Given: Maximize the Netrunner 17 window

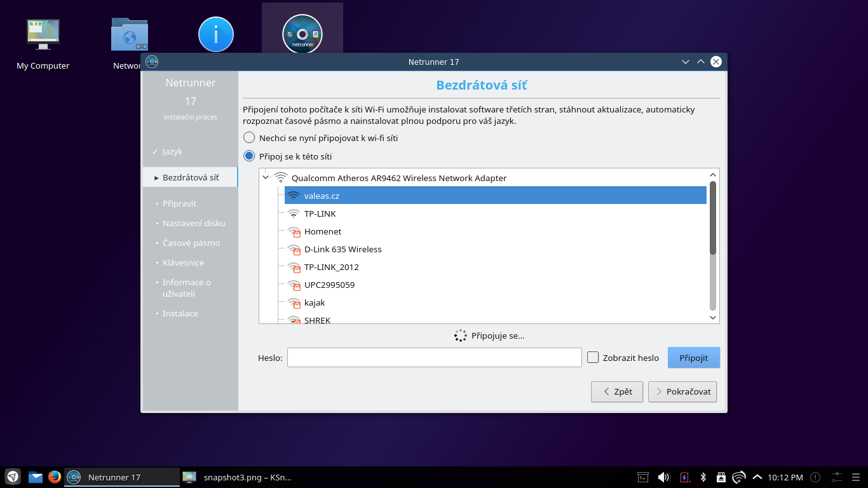Looking at the screenshot, I should coord(701,62).
